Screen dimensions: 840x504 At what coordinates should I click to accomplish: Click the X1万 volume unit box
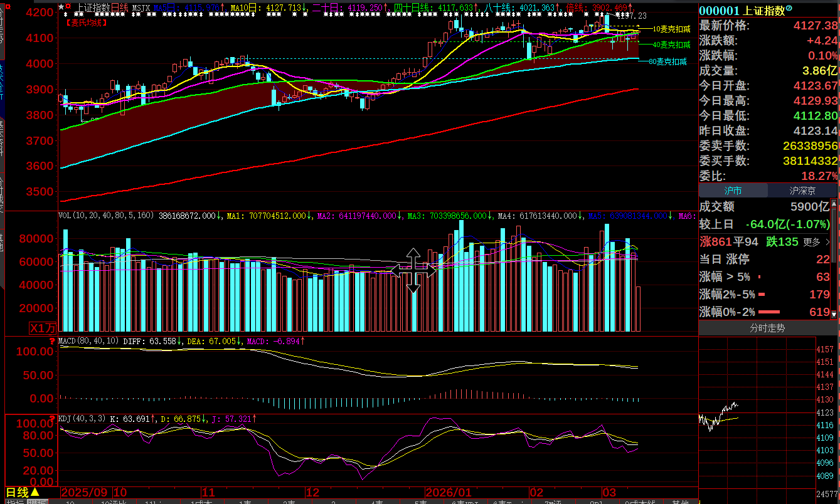(43, 328)
